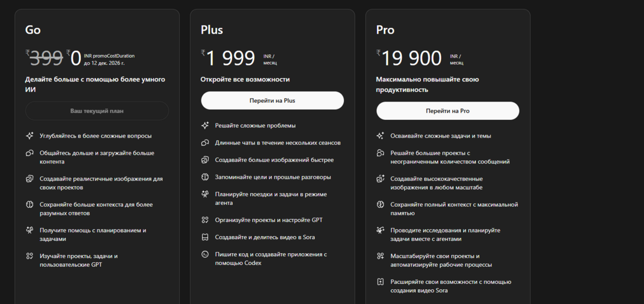Select the Pro plan heading
The image size is (644, 304).
click(x=385, y=30)
